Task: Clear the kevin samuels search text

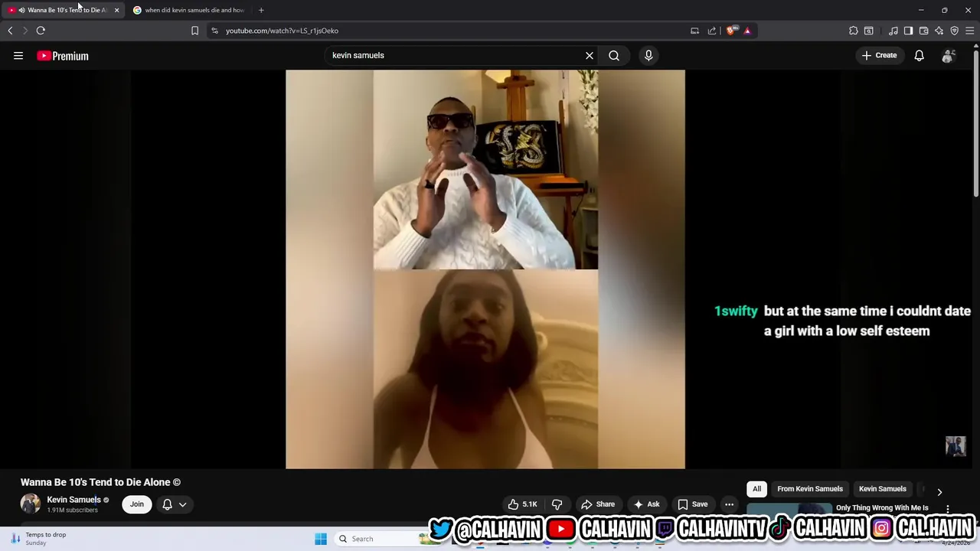Action: pos(590,55)
